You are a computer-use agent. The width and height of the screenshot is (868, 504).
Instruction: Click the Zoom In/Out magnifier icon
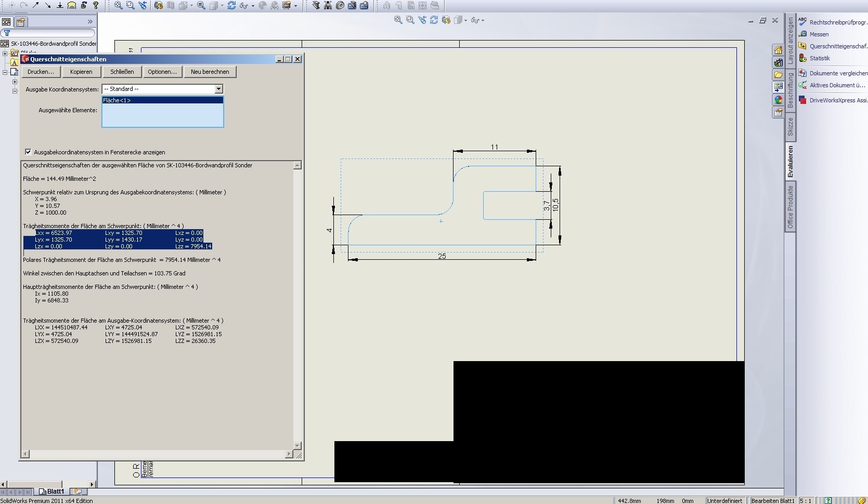coord(201,5)
